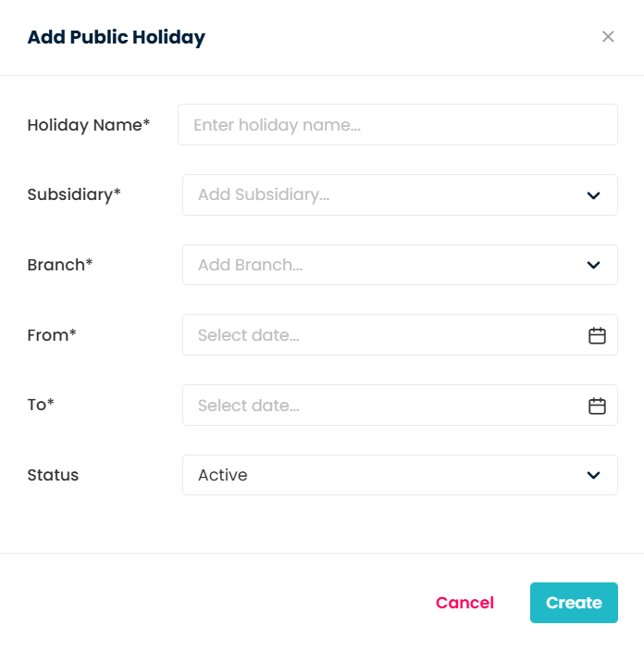Select the Active status value
The image size is (644, 650).
(223, 475)
